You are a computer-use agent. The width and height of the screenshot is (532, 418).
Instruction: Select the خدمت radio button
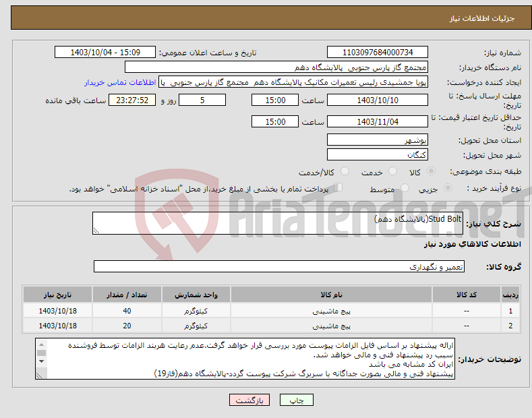[x=392, y=171]
